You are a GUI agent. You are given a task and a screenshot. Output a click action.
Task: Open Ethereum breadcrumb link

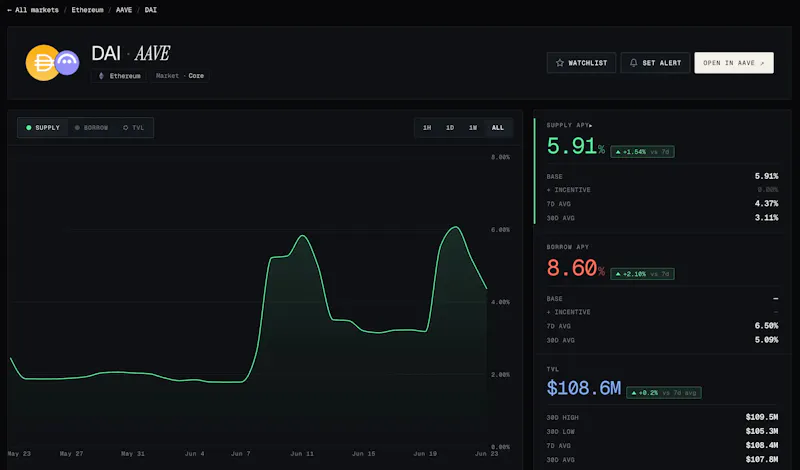click(x=87, y=10)
